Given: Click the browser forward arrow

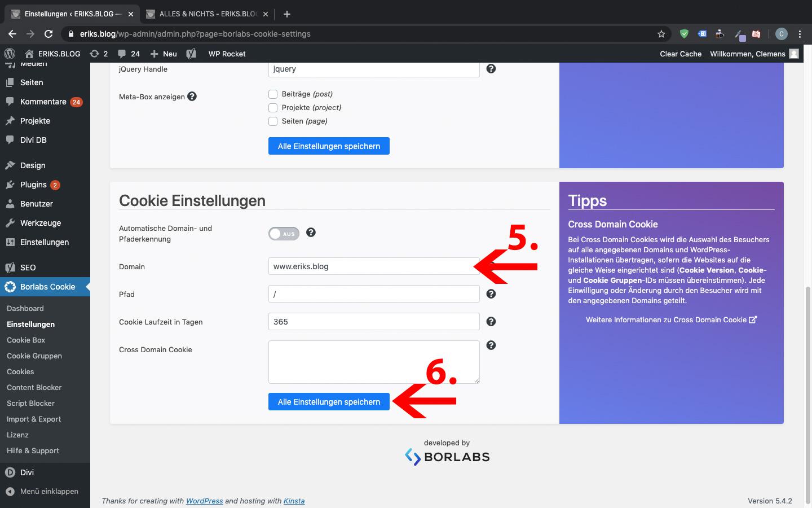Looking at the screenshot, I should point(30,34).
